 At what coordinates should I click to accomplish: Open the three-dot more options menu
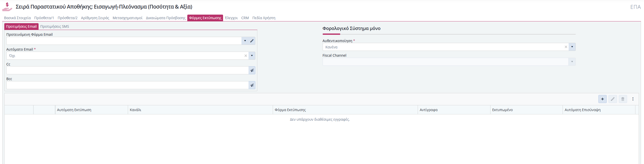(x=633, y=99)
